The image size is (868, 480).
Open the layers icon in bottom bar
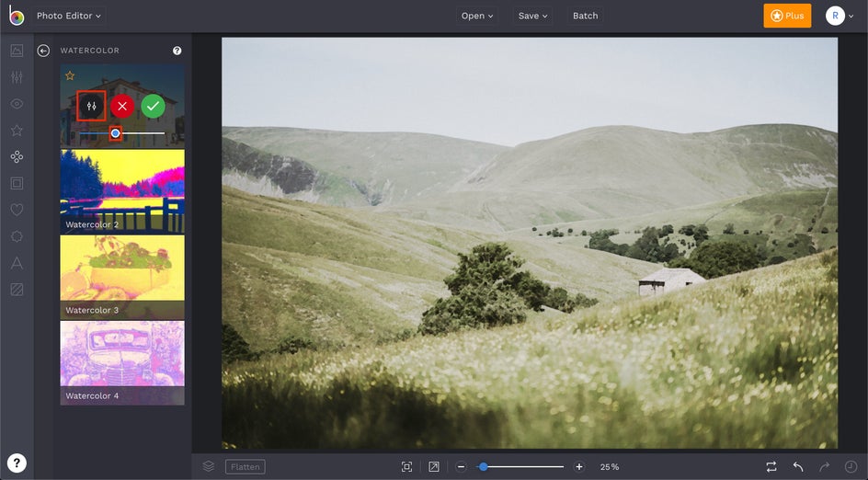209,467
